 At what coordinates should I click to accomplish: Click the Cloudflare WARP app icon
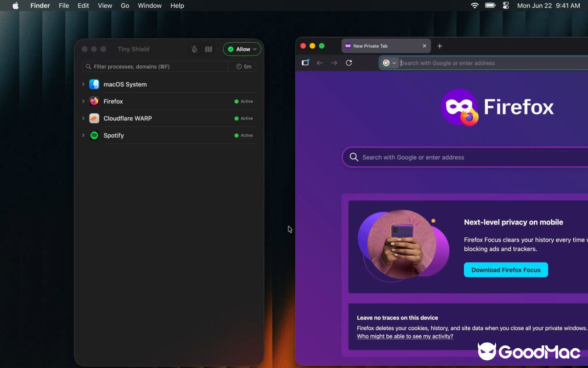click(94, 118)
